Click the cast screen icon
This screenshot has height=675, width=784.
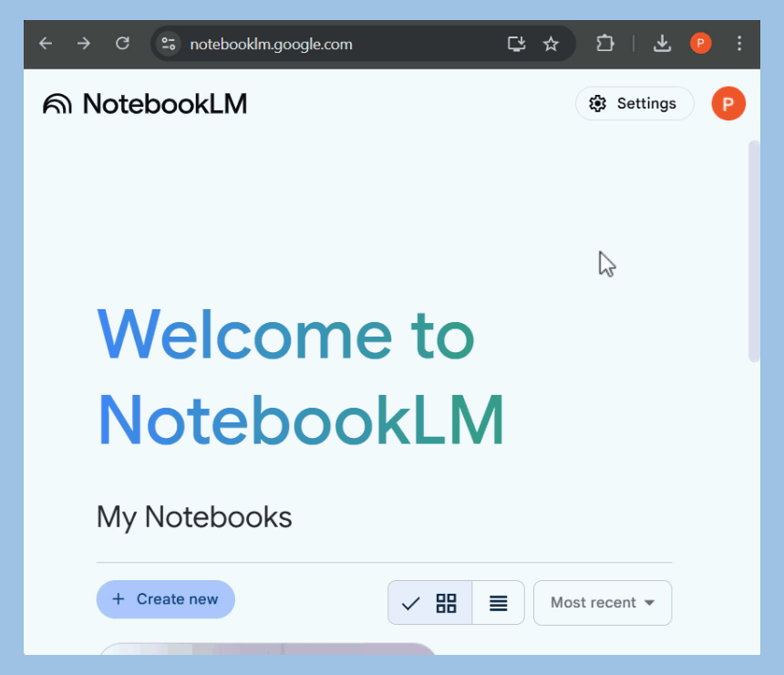(516, 43)
